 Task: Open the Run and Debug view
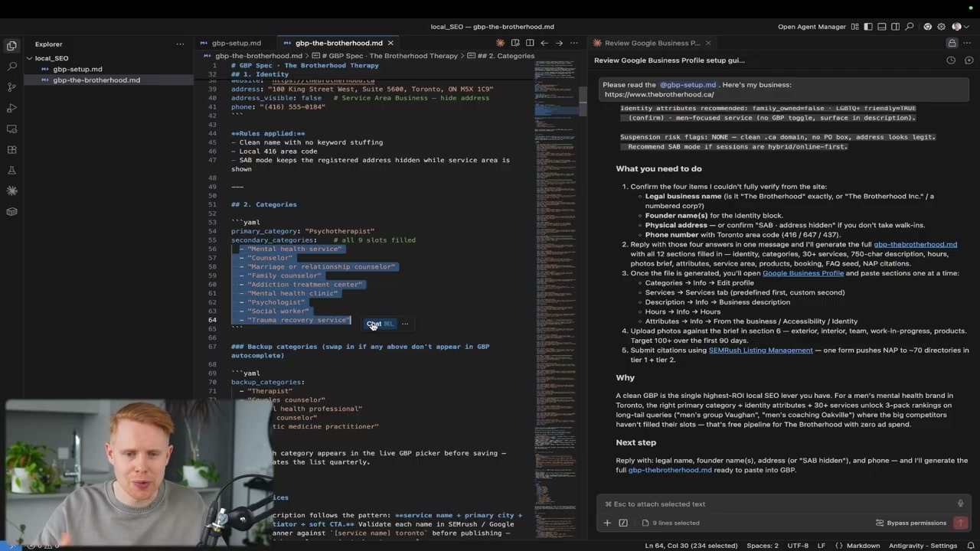click(x=11, y=108)
